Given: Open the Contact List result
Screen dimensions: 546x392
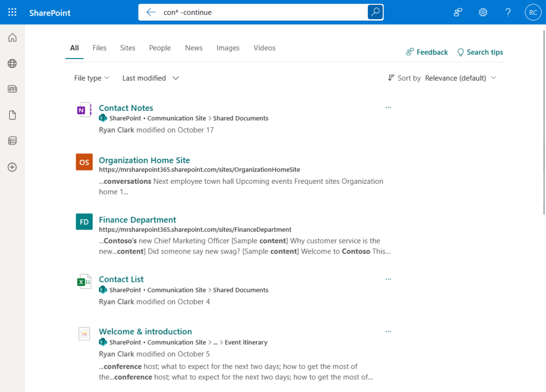Looking at the screenshot, I should [x=121, y=279].
